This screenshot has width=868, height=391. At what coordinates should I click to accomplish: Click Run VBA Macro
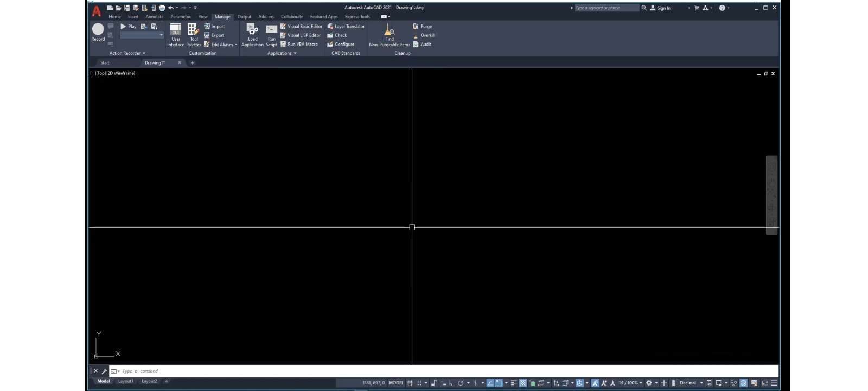299,45
